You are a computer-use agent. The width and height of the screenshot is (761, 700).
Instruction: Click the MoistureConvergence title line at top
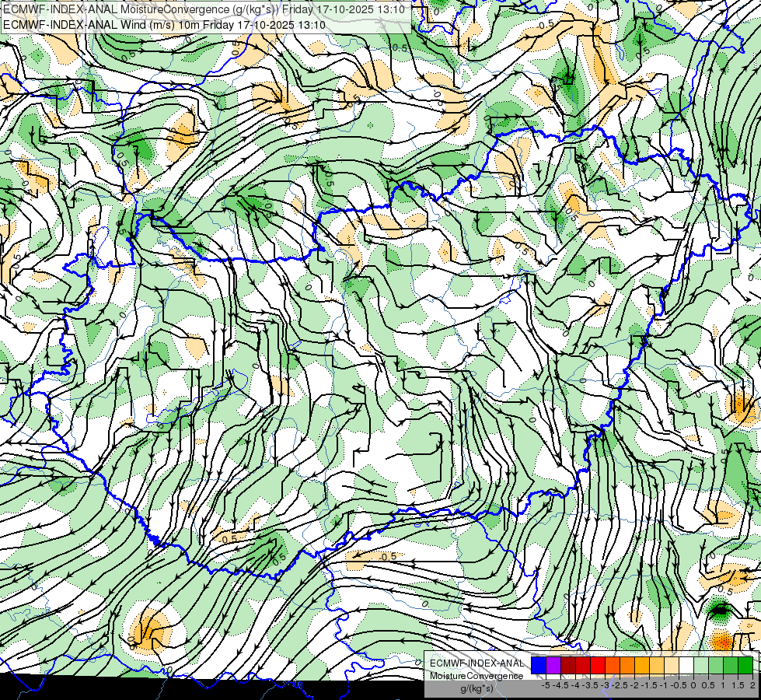coord(205,9)
